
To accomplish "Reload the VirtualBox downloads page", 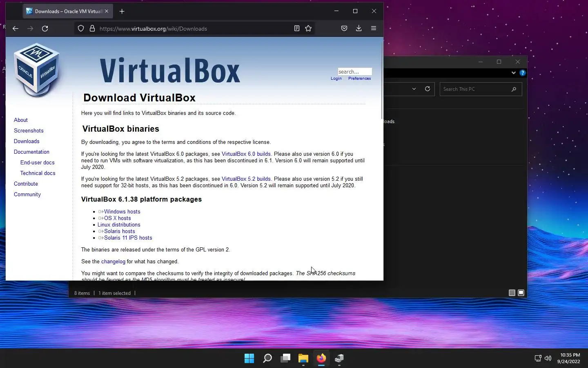I will point(45,29).
